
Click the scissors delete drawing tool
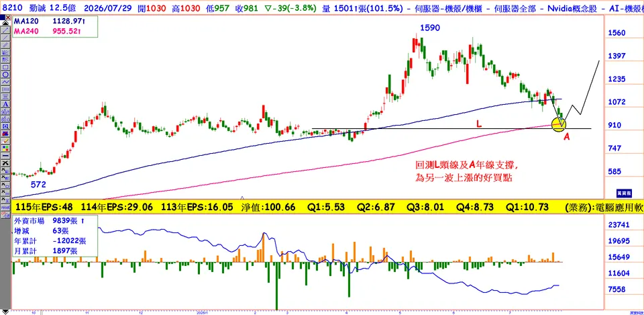click(5, 164)
